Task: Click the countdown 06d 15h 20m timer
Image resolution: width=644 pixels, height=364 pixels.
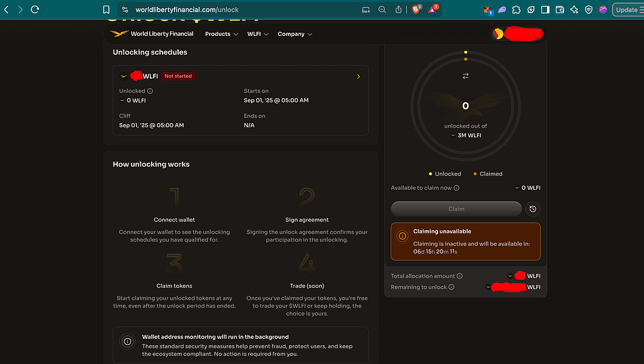Action: click(435, 251)
